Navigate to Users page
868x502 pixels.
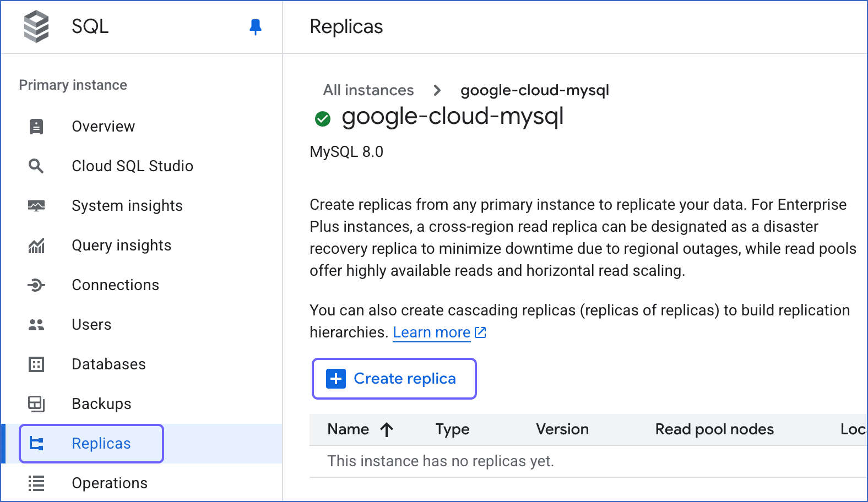click(142, 325)
